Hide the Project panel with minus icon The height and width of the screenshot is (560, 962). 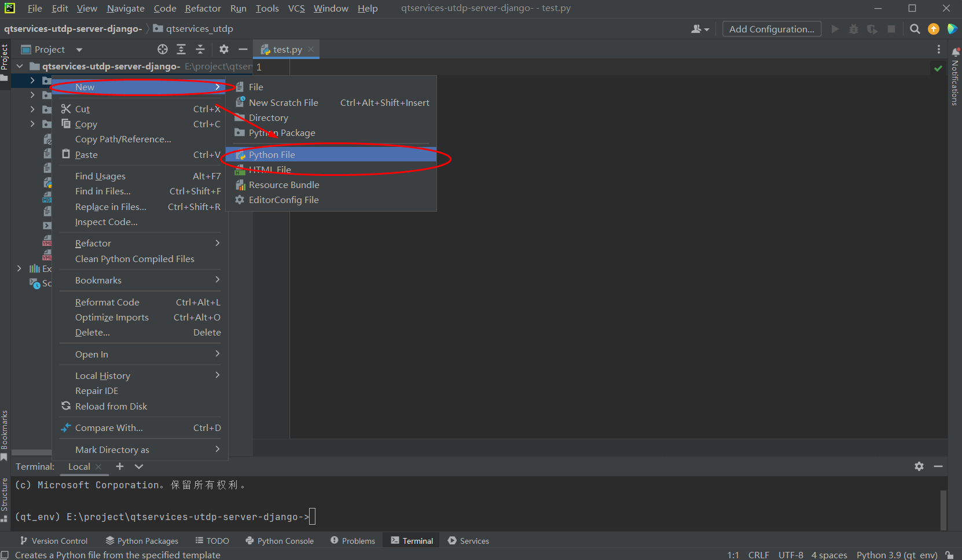coord(243,49)
